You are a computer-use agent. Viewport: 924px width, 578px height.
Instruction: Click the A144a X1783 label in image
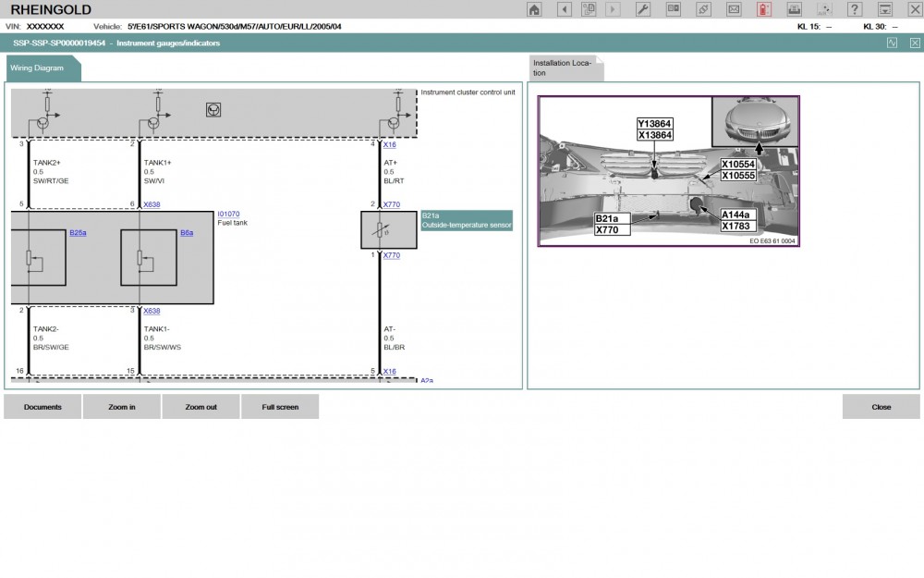tap(738, 221)
